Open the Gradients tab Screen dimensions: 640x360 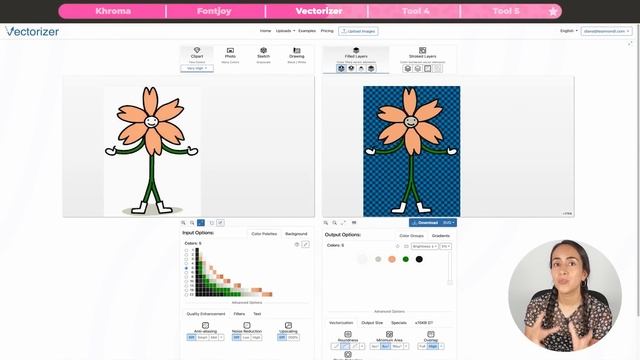tap(441, 236)
